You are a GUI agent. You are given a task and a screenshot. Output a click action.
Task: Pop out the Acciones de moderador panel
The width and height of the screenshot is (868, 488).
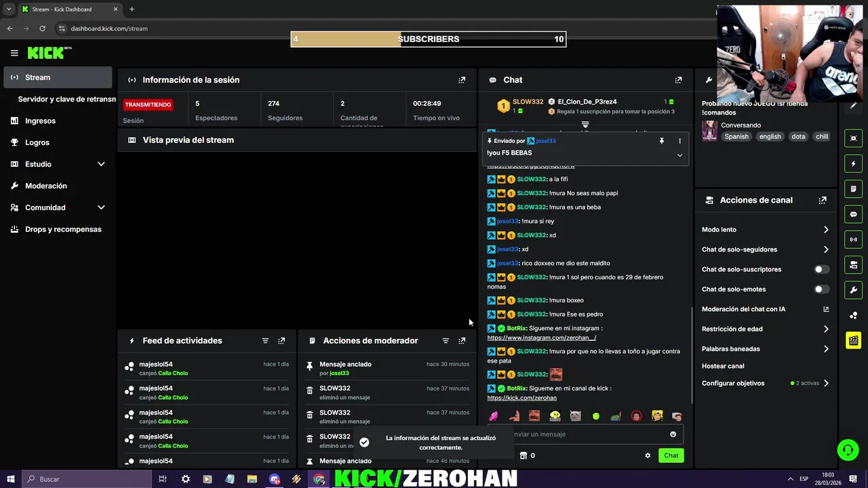[x=462, y=341]
